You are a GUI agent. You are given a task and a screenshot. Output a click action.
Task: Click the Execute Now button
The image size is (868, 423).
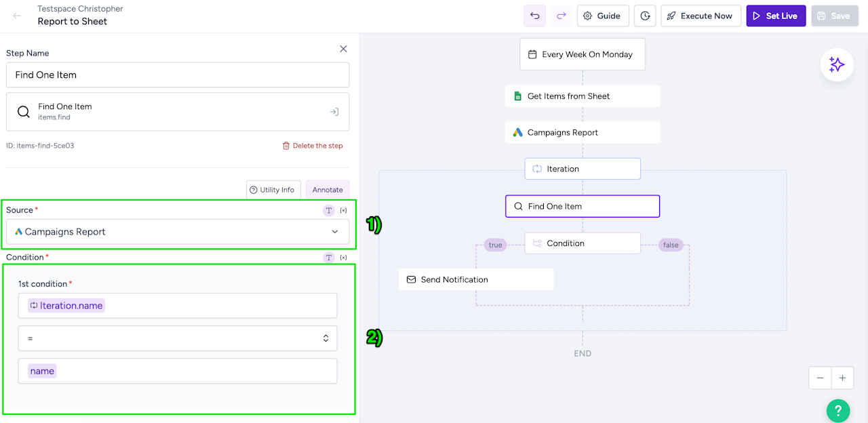click(701, 16)
